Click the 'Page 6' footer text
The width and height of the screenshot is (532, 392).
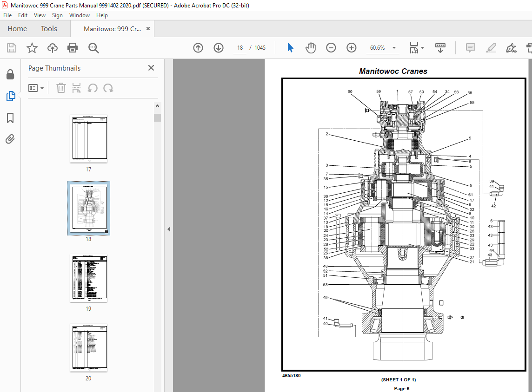point(402,389)
